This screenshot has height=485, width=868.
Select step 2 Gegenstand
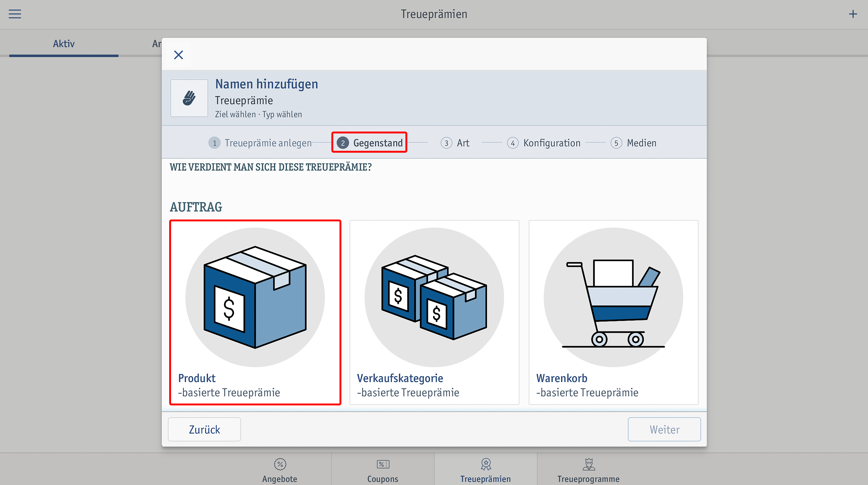tap(369, 143)
